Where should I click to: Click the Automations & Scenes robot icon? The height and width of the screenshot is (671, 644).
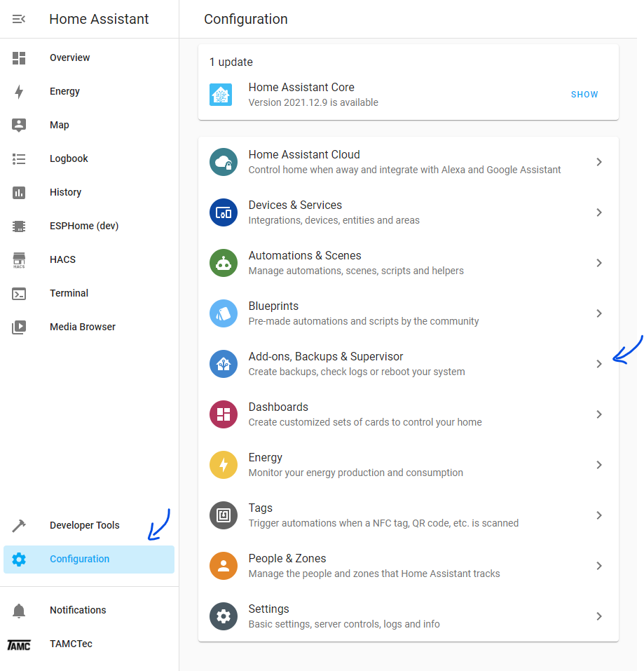click(x=224, y=263)
